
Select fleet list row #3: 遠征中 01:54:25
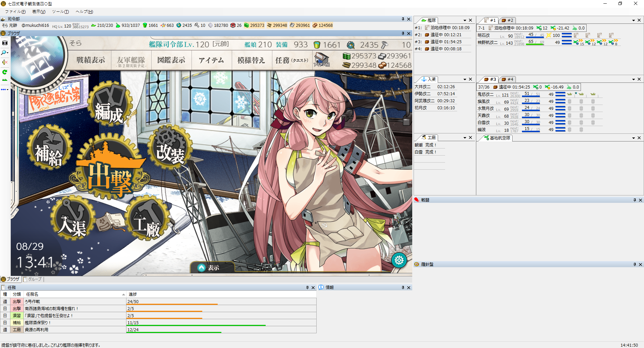pyautogui.click(x=443, y=42)
